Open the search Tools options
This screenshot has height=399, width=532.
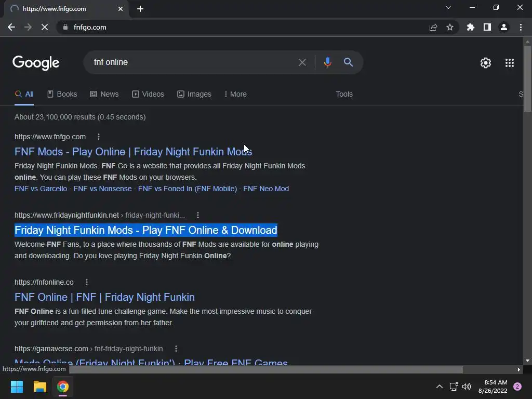click(344, 95)
